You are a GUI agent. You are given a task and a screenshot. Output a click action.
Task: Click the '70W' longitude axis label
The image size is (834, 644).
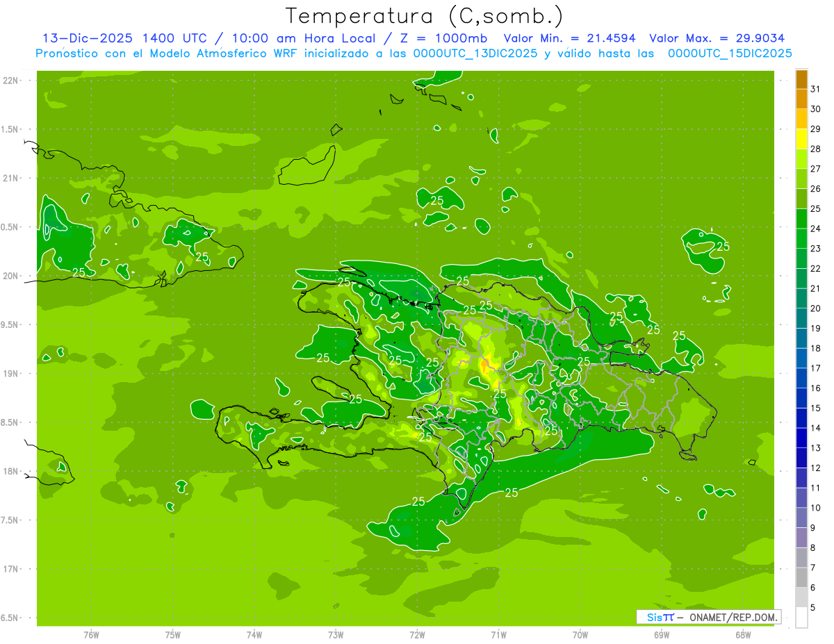click(x=580, y=635)
